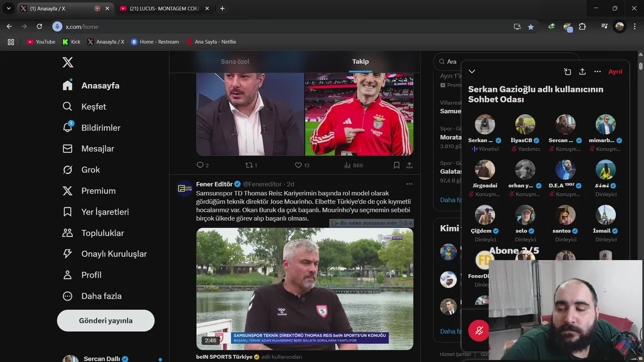The image size is (644, 362).
Task: Bookmark the first post
Action: pyautogui.click(x=396, y=165)
